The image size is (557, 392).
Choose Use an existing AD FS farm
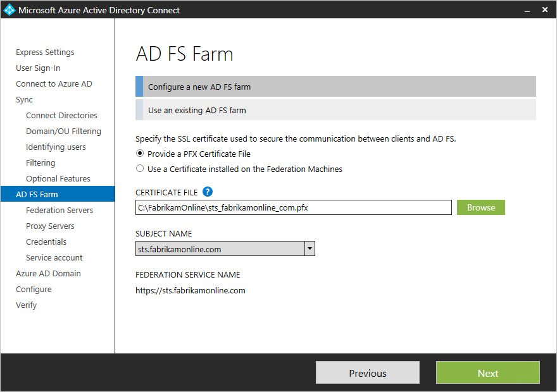click(x=335, y=110)
